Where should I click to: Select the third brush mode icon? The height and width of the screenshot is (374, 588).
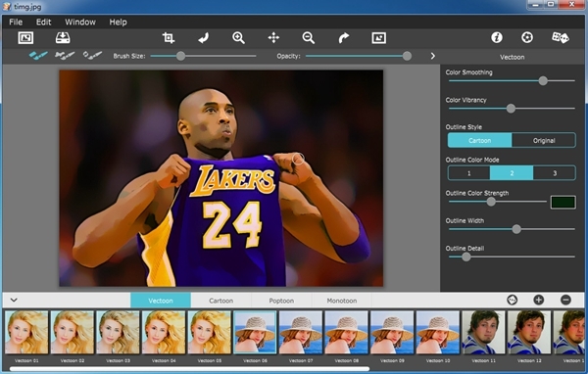(x=92, y=56)
